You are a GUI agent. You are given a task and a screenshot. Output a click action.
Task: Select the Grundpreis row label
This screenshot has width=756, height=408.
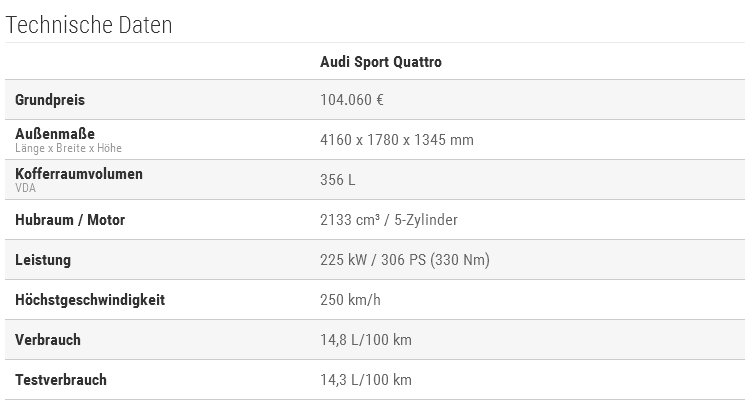pos(50,100)
